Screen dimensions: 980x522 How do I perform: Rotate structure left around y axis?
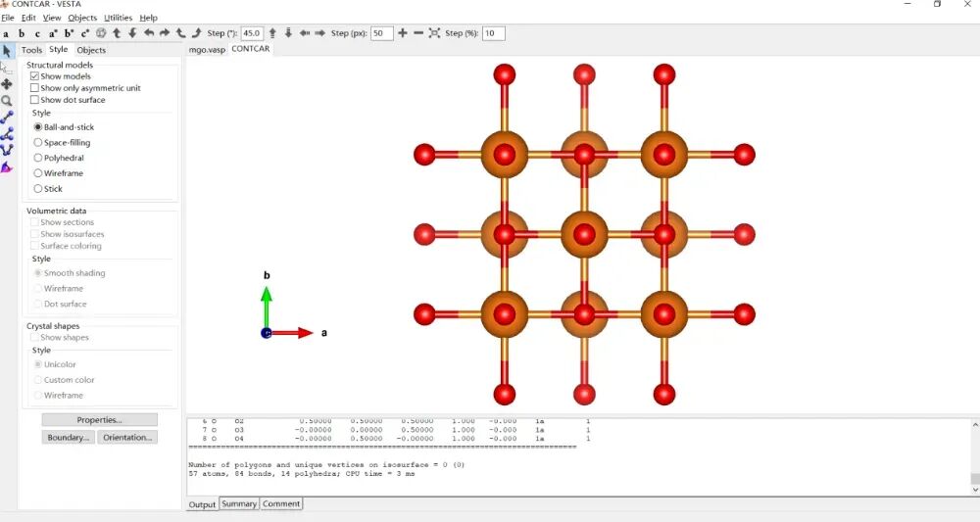pyautogui.click(x=149, y=33)
